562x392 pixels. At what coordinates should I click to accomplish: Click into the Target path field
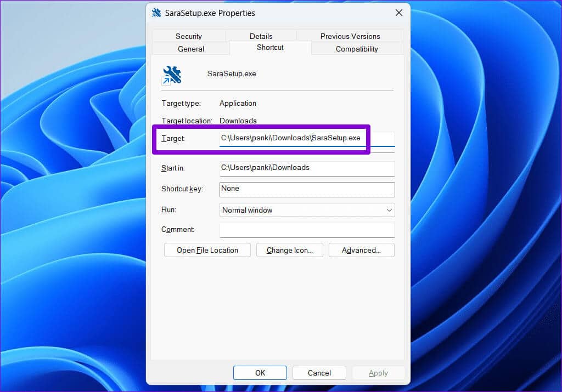click(x=307, y=139)
